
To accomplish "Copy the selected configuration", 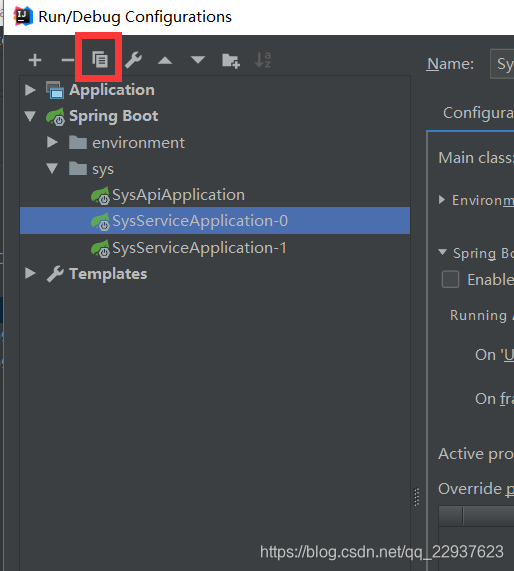I will coord(100,59).
